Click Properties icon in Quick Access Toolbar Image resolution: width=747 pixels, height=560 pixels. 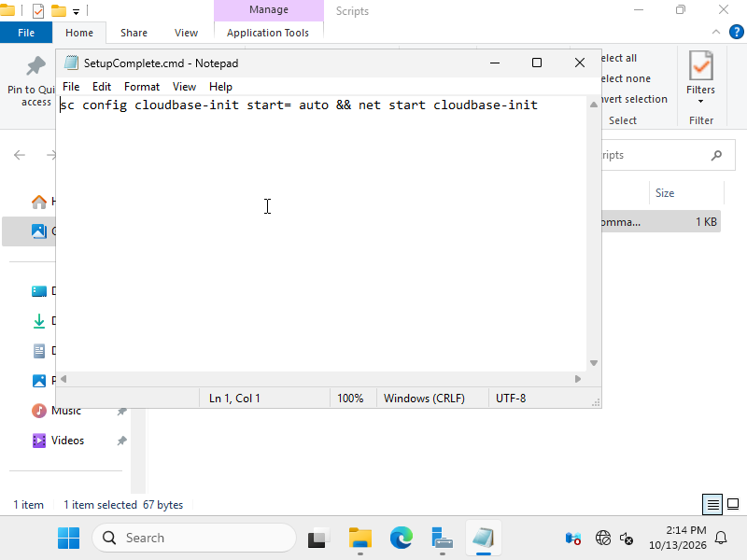pyautogui.click(x=38, y=10)
